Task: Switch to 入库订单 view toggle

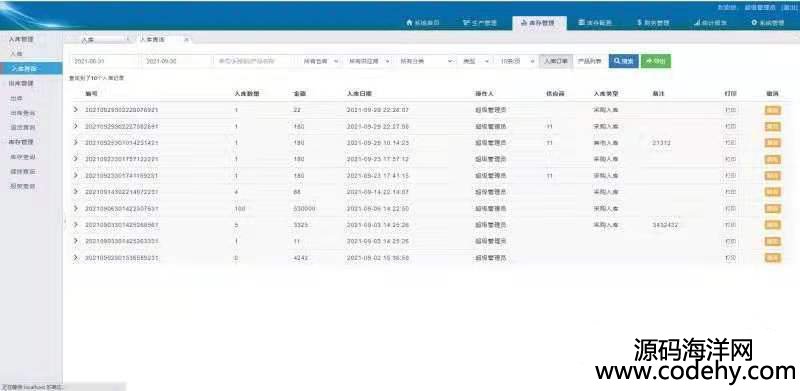Action: click(556, 61)
